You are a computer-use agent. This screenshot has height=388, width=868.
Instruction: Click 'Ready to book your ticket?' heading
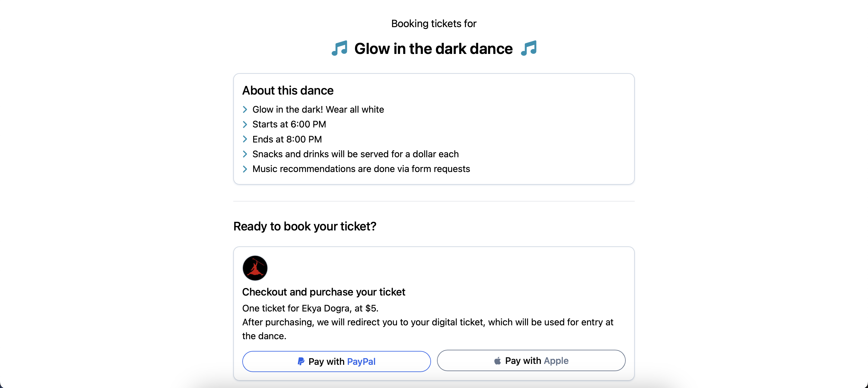(x=305, y=226)
